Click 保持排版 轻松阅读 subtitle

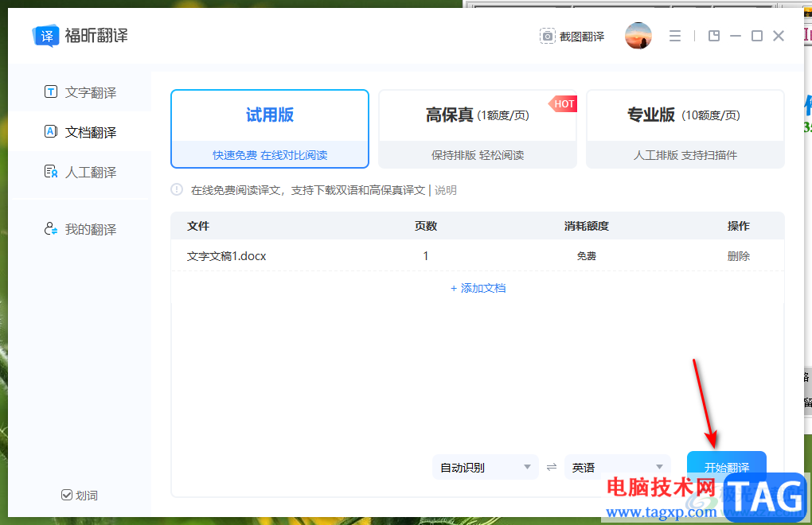(478, 155)
